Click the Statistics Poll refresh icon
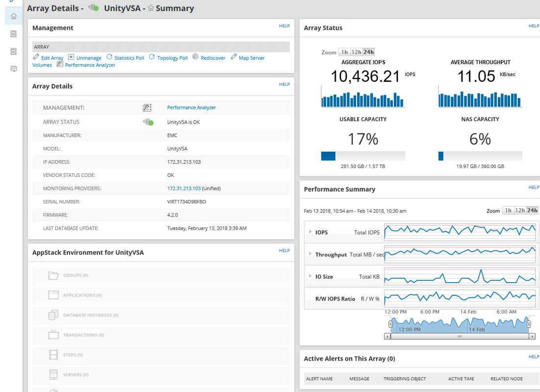 coord(109,57)
